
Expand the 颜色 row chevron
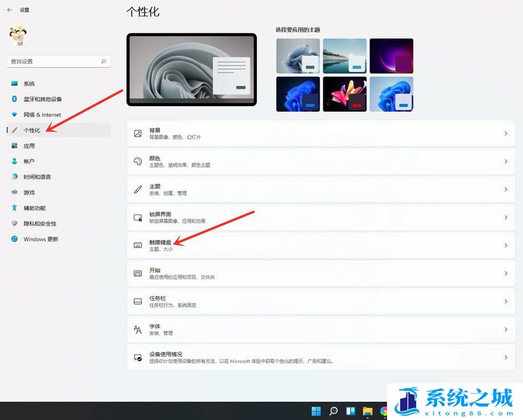pos(506,162)
